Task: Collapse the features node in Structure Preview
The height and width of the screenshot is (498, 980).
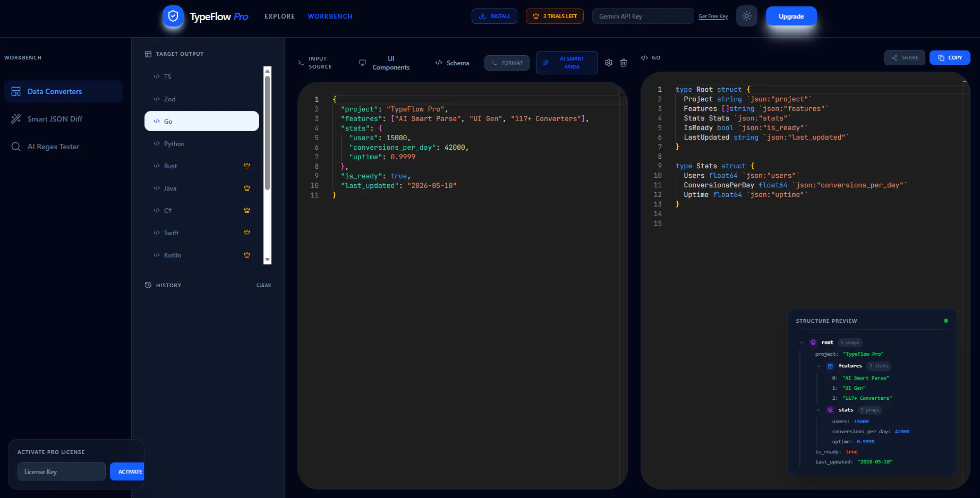Action: click(x=819, y=366)
